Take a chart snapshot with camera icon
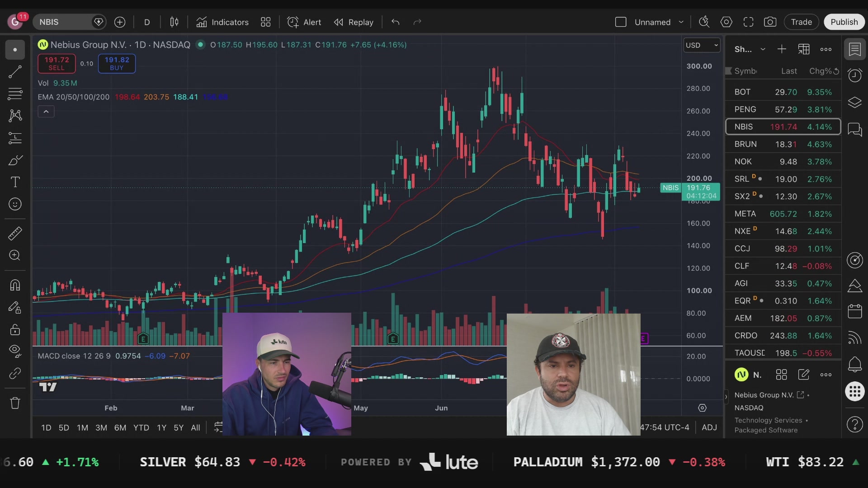 [x=770, y=22]
